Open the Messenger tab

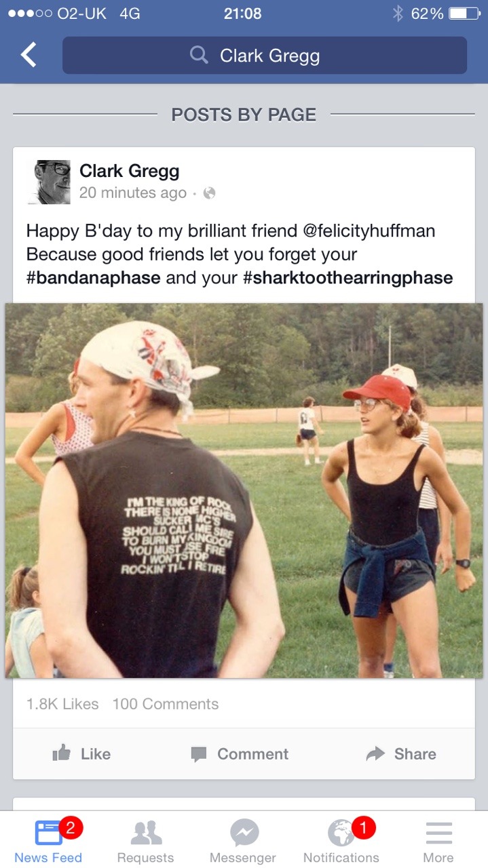pyautogui.click(x=244, y=841)
